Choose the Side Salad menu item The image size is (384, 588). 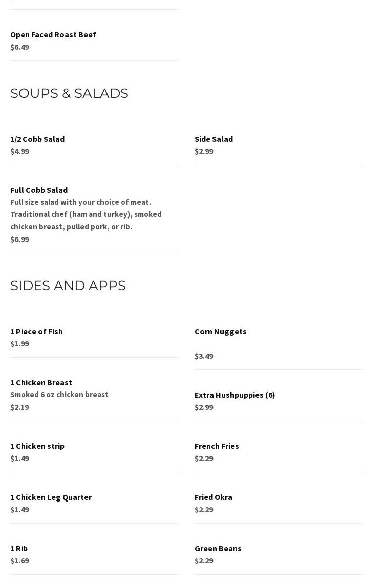[x=214, y=139]
